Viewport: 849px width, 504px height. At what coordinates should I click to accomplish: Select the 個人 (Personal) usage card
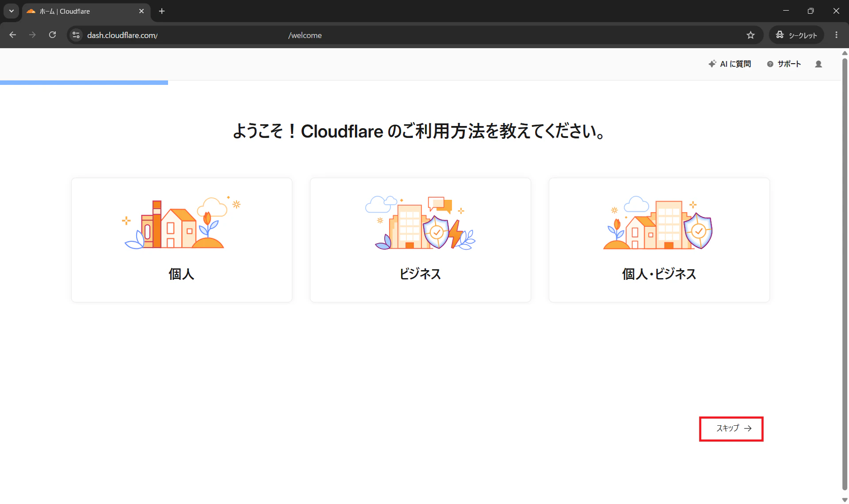tap(182, 240)
